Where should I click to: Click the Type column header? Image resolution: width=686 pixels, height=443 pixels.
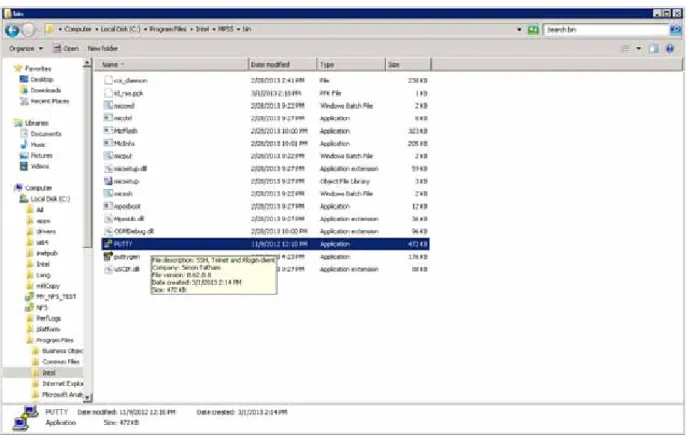click(351, 65)
